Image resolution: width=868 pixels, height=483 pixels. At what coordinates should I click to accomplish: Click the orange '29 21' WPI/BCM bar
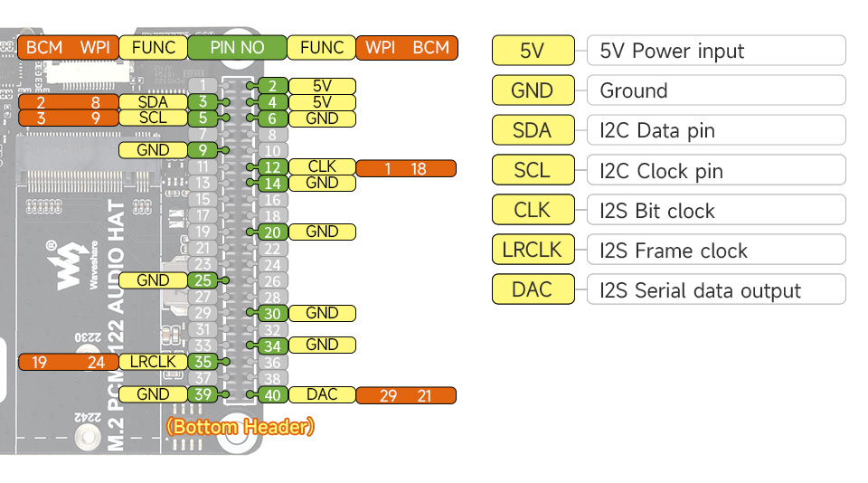coord(406,395)
